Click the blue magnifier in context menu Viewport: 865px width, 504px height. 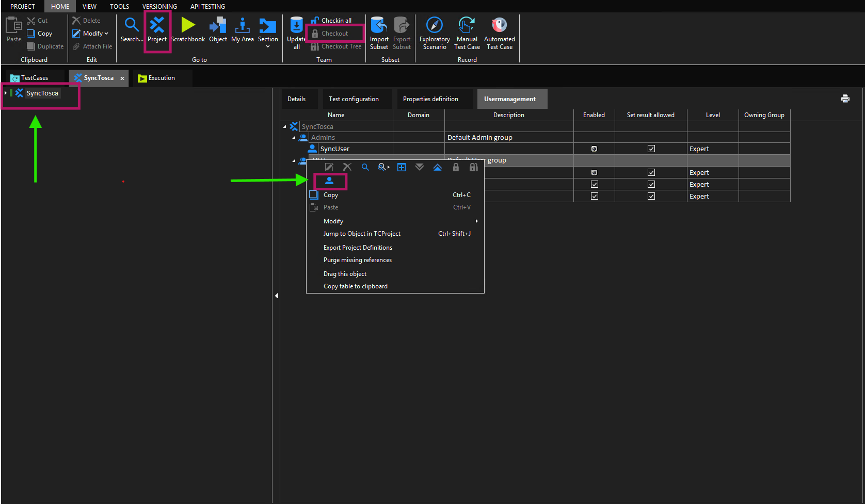coord(365,167)
